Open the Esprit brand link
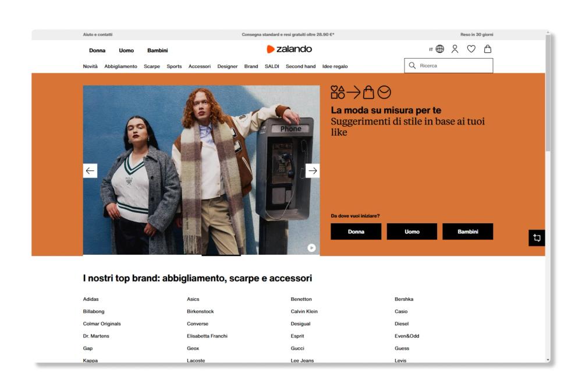The height and width of the screenshot is (392, 582). 297,336
